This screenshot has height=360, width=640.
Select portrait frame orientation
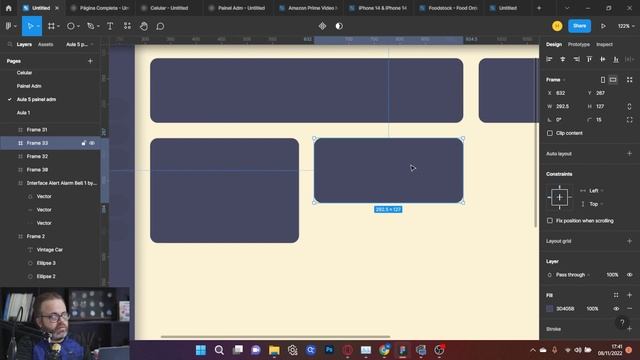603,80
